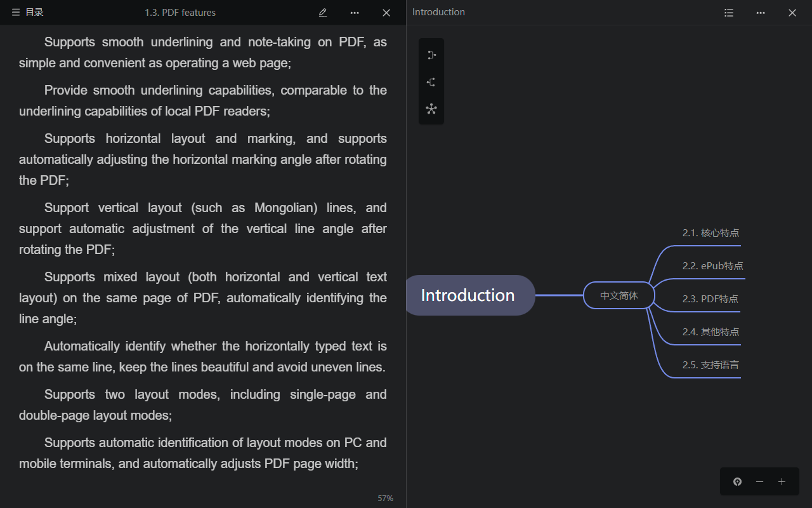This screenshot has height=508, width=812.
Task: Recenter the mind map view
Action: 737,482
